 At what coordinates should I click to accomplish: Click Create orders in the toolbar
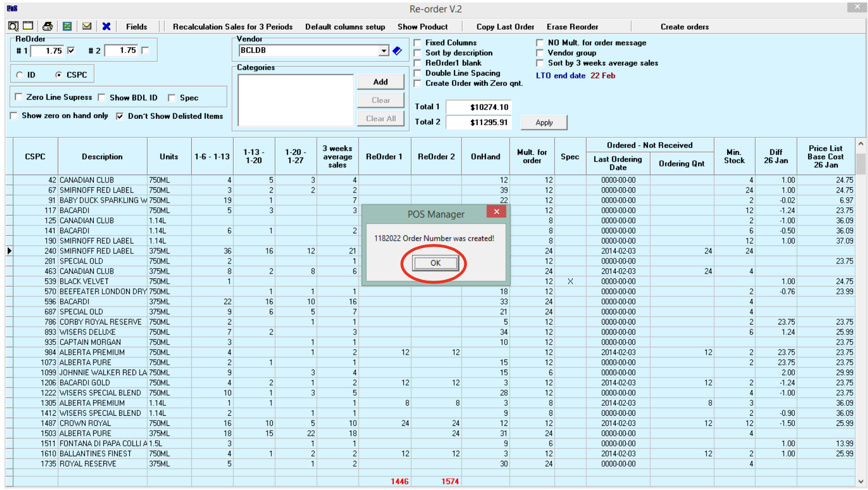[x=685, y=27]
